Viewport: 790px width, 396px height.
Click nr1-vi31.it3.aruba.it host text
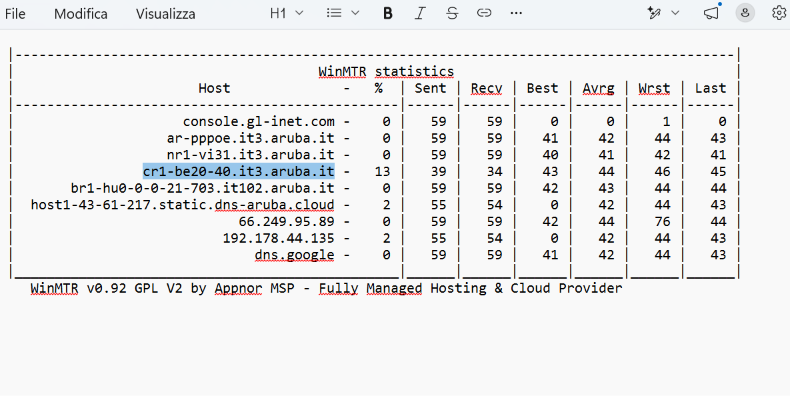[250, 155]
